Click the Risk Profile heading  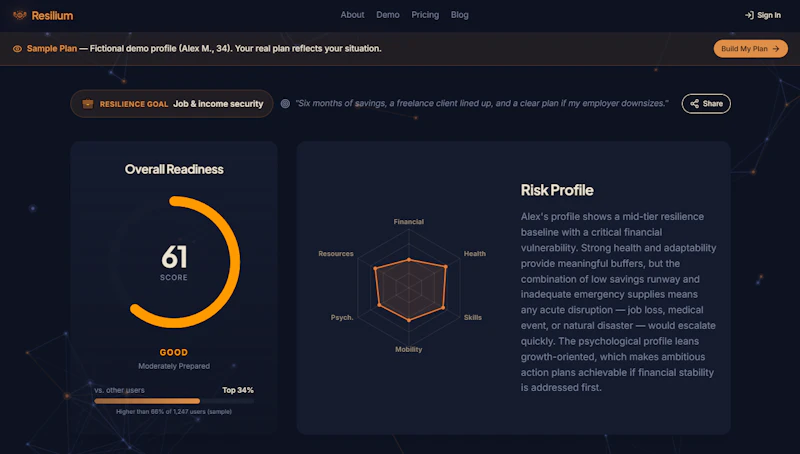(x=557, y=190)
